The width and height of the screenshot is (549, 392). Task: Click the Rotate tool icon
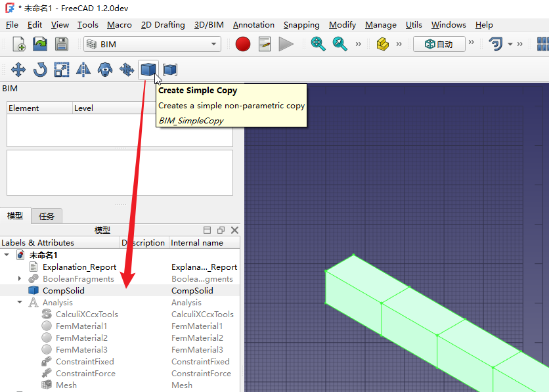(40, 69)
